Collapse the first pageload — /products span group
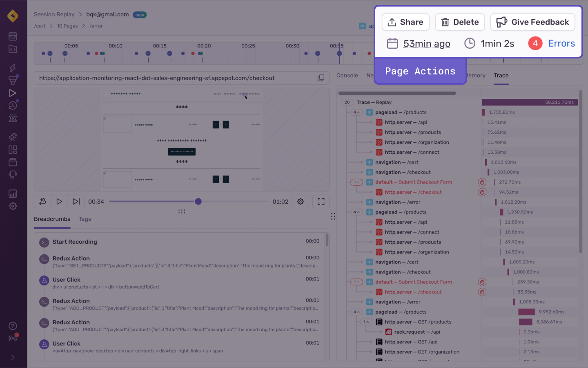 pyautogui.click(x=358, y=112)
